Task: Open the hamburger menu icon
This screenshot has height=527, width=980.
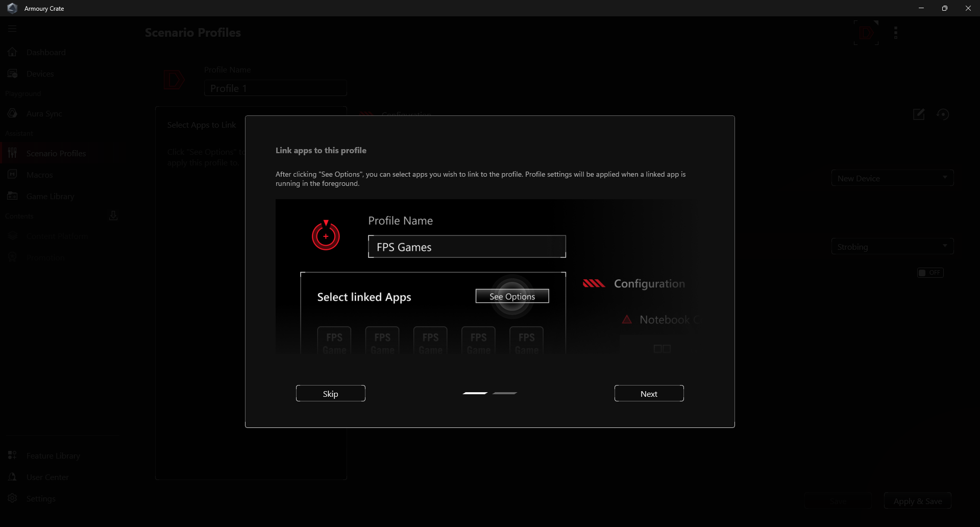Action: (12, 29)
